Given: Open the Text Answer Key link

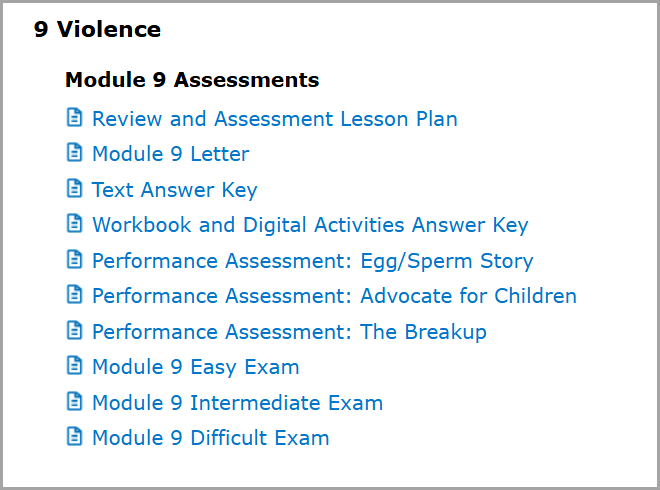Looking at the screenshot, I should (x=175, y=190).
